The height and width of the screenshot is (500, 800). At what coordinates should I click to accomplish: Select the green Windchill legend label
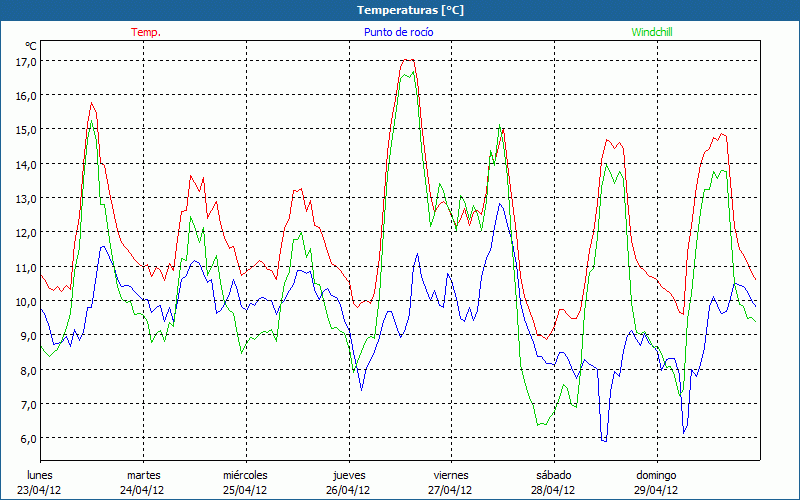tap(653, 32)
